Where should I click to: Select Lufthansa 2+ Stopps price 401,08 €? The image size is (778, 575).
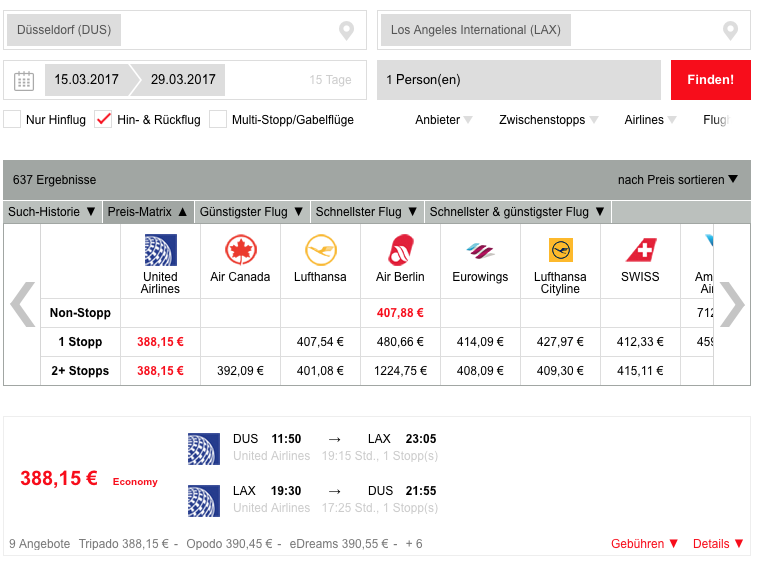(321, 371)
